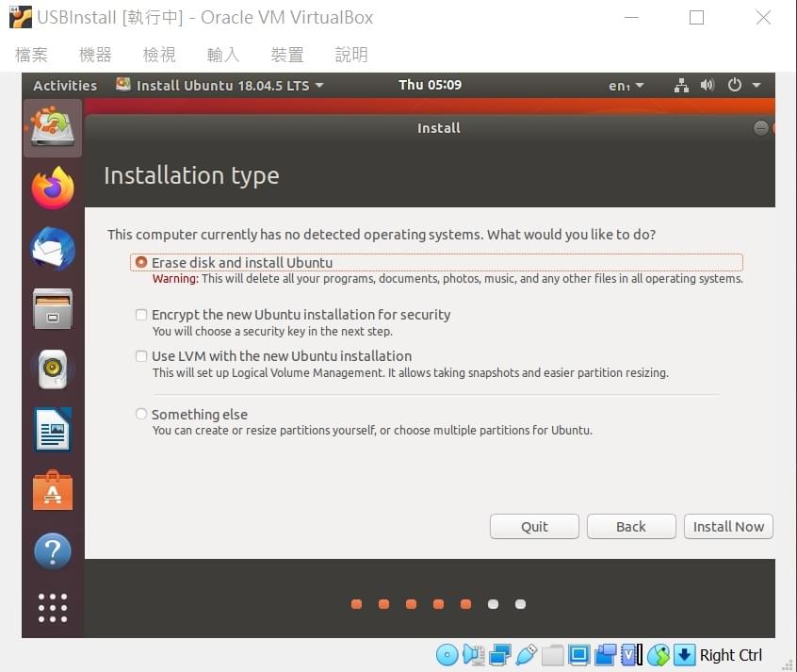797x672 pixels.
Task: Select the Something else option
Action: tap(141, 414)
